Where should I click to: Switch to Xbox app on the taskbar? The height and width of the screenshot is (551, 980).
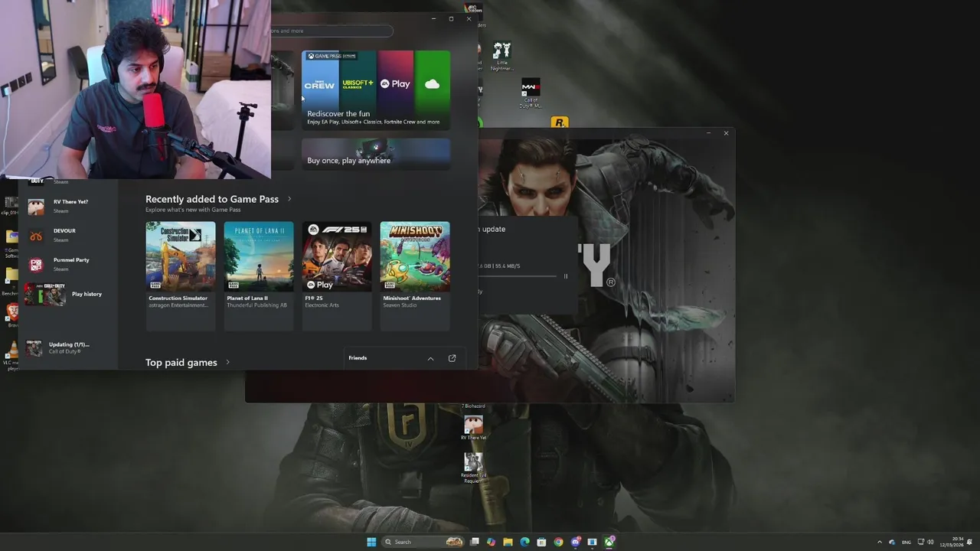pyautogui.click(x=609, y=542)
